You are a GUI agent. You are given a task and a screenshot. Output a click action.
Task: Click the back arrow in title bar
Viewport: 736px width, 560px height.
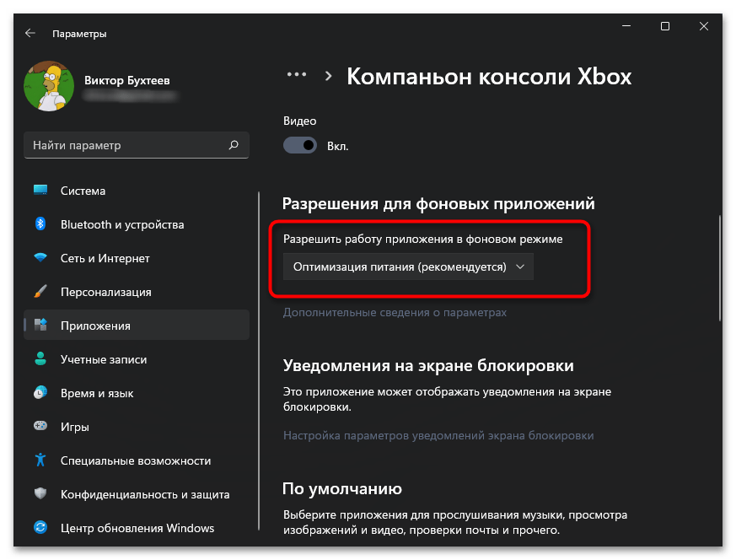point(30,33)
